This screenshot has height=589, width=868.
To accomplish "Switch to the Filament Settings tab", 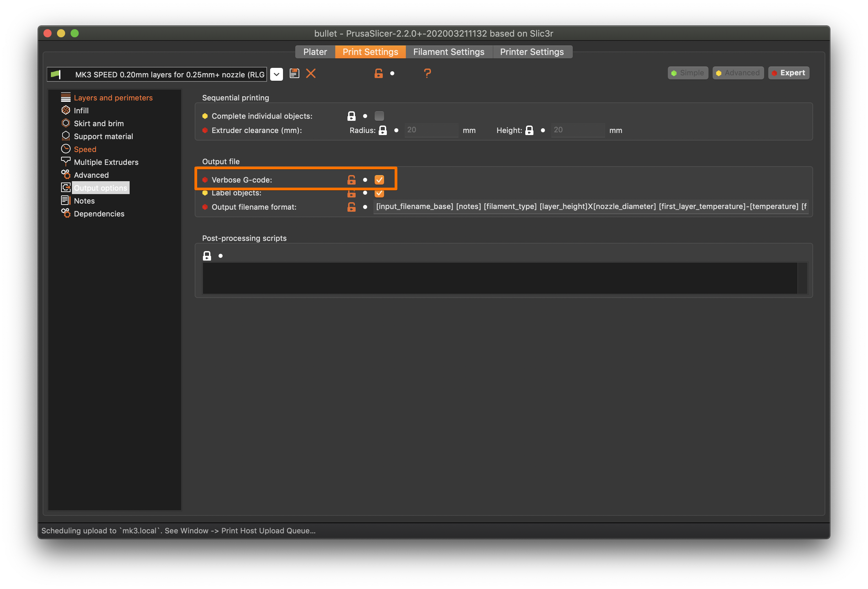I will (x=449, y=52).
